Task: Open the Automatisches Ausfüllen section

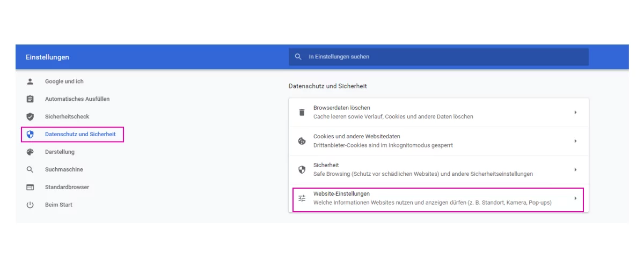Action: click(x=77, y=99)
